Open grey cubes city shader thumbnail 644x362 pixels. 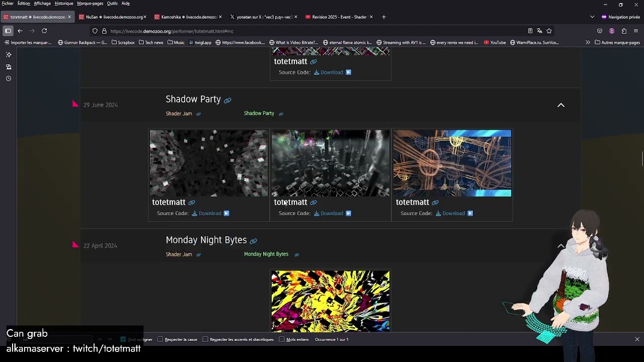click(x=330, y=163)
